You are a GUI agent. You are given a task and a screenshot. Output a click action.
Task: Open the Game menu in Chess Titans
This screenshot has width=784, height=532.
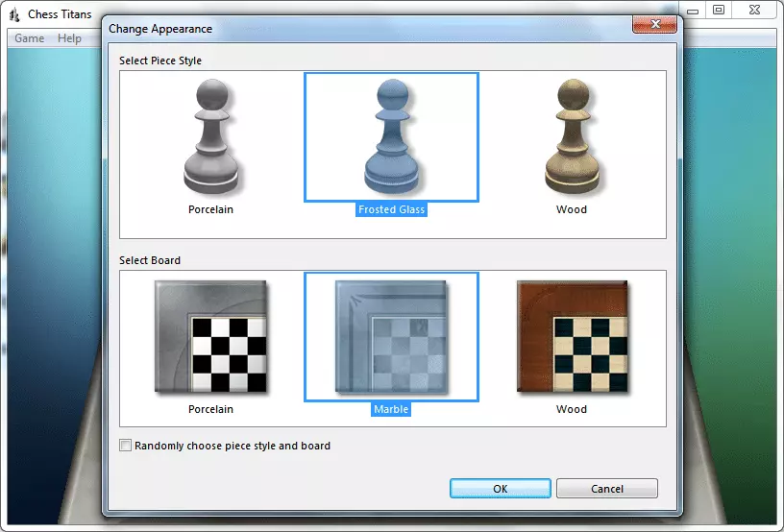click(29, 38)
